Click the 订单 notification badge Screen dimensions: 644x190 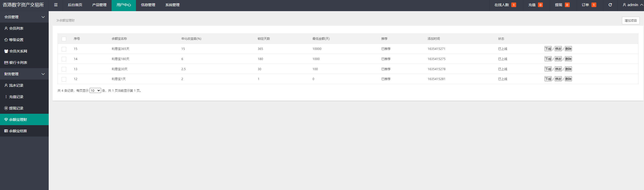point(594,5)
